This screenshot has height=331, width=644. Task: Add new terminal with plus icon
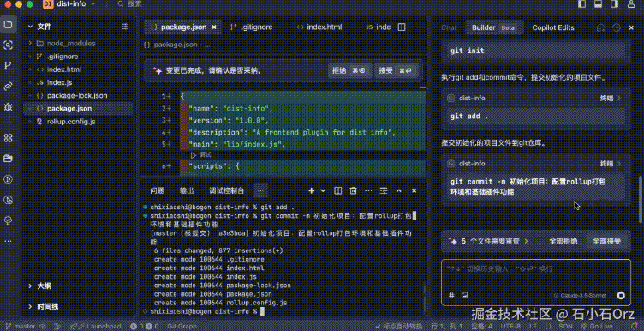coord(312,190)
